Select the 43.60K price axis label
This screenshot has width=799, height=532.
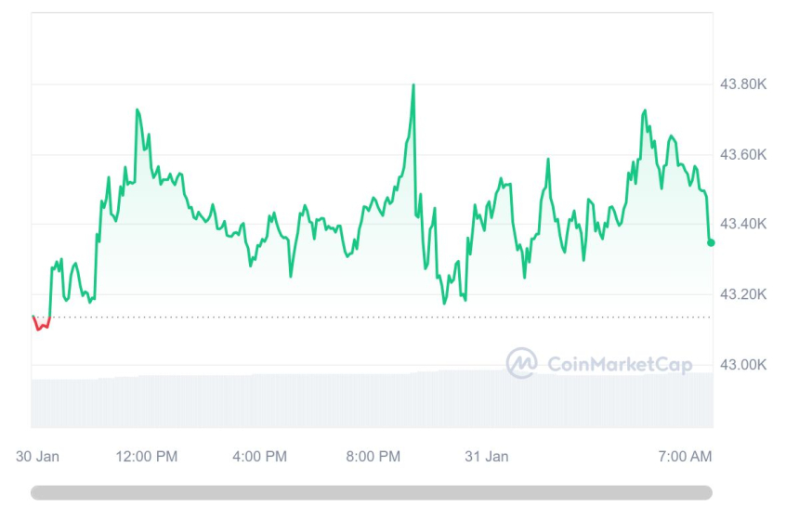coord(743,154)
